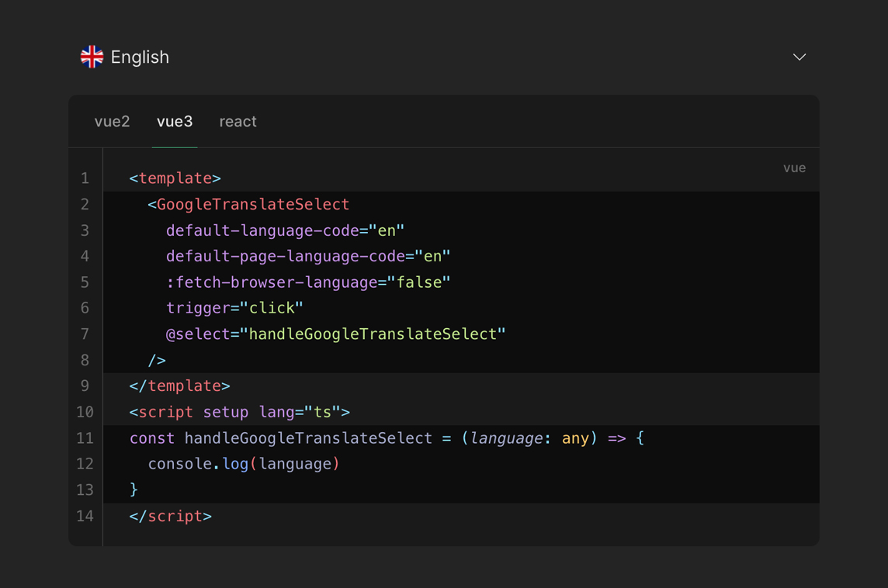Viewport: 888px width, 588px height.
Task: Click @select="handleGoogleTranslateSelect" line
Action: pyautogui.click(x=336, y=334)
